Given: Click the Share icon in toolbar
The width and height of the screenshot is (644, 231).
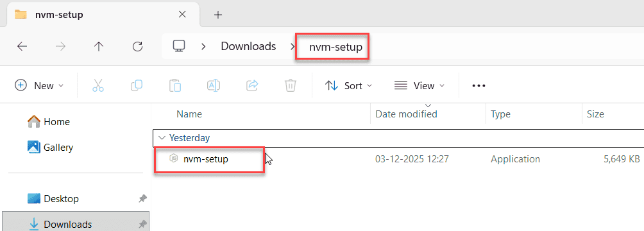Looking at the screenshot, I should 251,85.
